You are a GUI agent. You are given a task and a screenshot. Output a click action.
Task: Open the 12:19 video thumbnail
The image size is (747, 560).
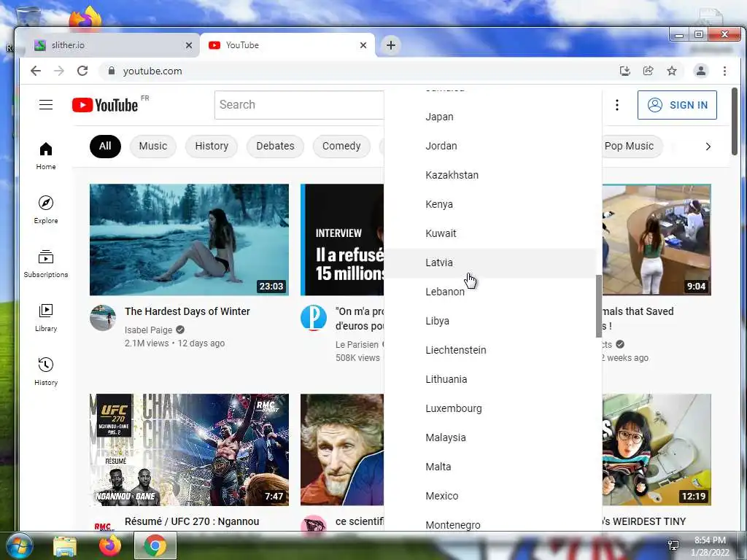[657, 449]
